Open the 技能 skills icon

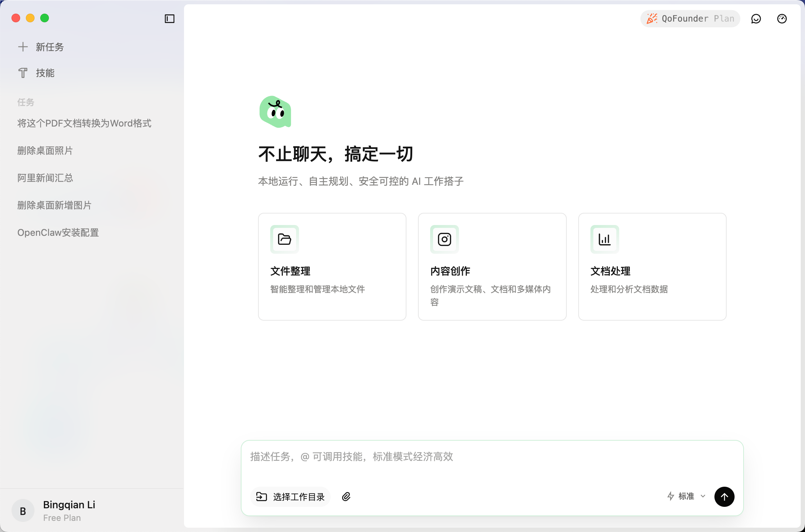(23, 73)
